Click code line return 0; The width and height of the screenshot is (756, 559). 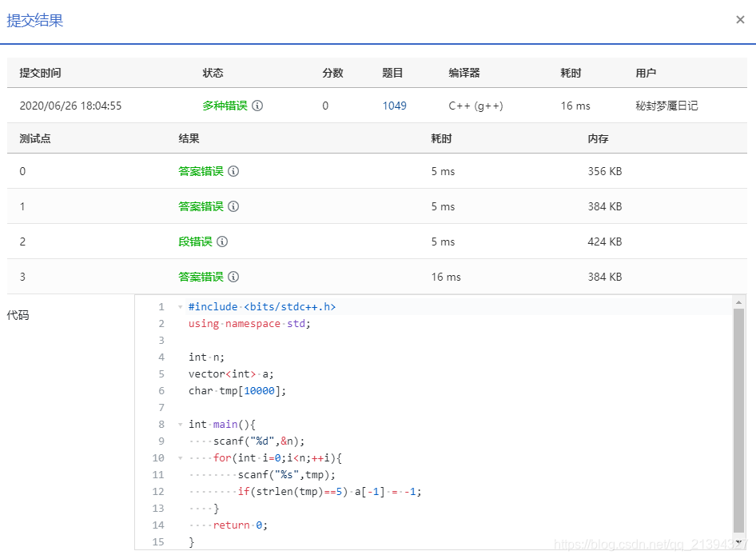click(240, 525)
